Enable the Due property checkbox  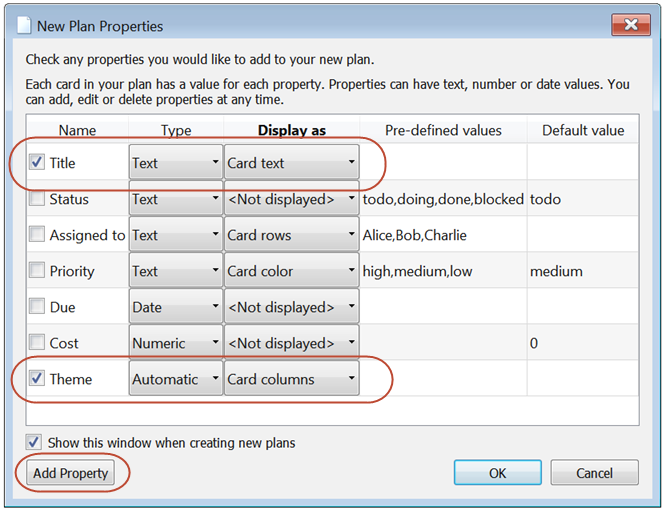click(x=37, y=307)
